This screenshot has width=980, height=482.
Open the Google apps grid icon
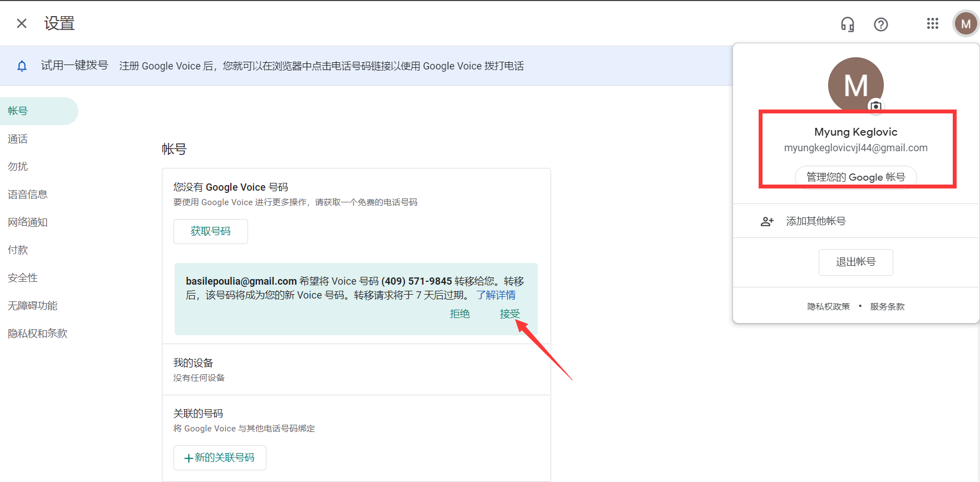tap(933, 23)
